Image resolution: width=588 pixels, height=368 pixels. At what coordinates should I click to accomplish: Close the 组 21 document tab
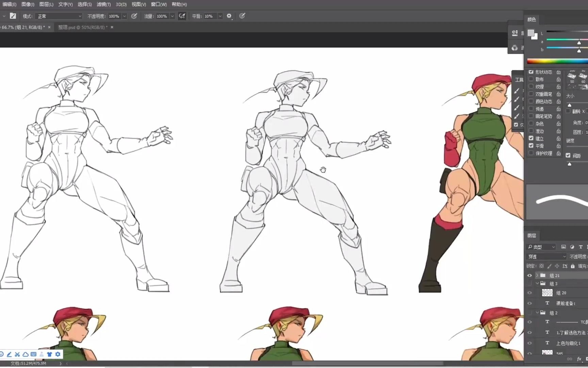(x=49, y=27)
